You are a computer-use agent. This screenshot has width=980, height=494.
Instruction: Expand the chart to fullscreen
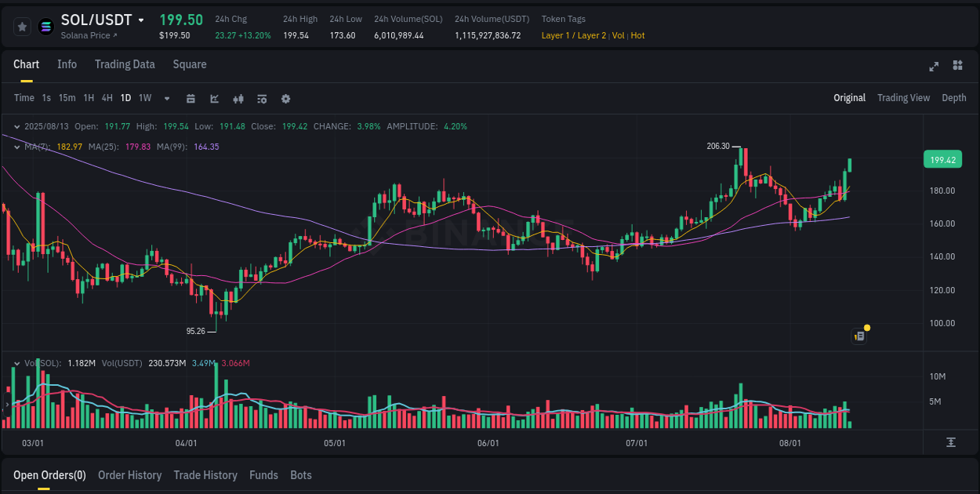pyautogui.click(x=933, y=67)
